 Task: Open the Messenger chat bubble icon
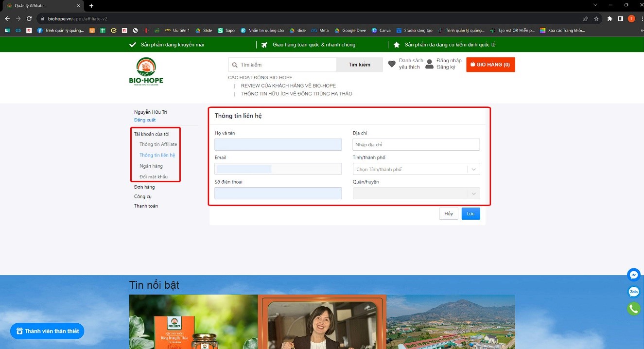633,275
